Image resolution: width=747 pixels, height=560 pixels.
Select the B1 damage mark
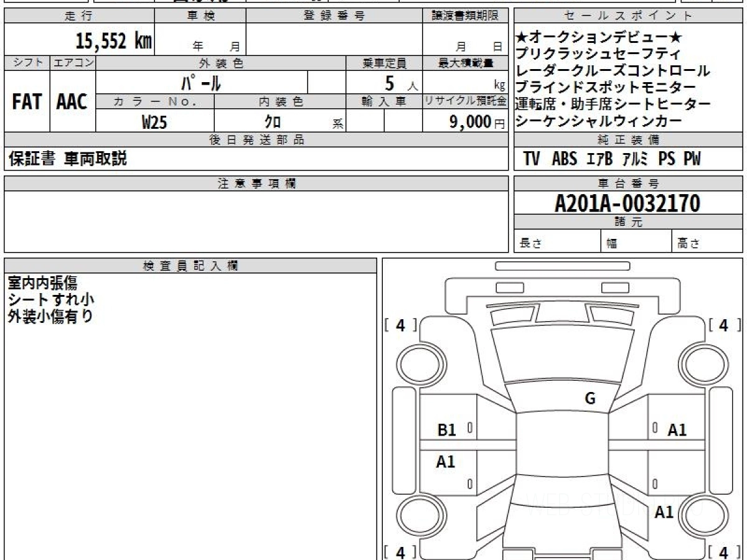(447, 429)
